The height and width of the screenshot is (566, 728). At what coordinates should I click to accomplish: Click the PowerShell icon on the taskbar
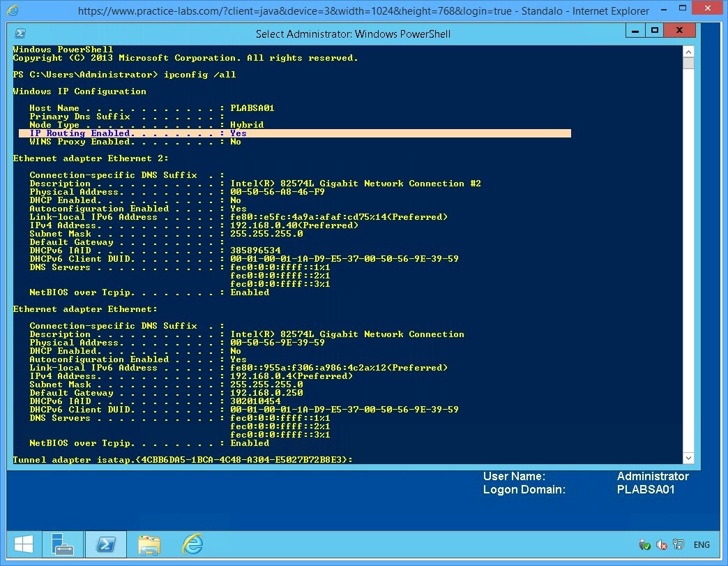[105, 544]
